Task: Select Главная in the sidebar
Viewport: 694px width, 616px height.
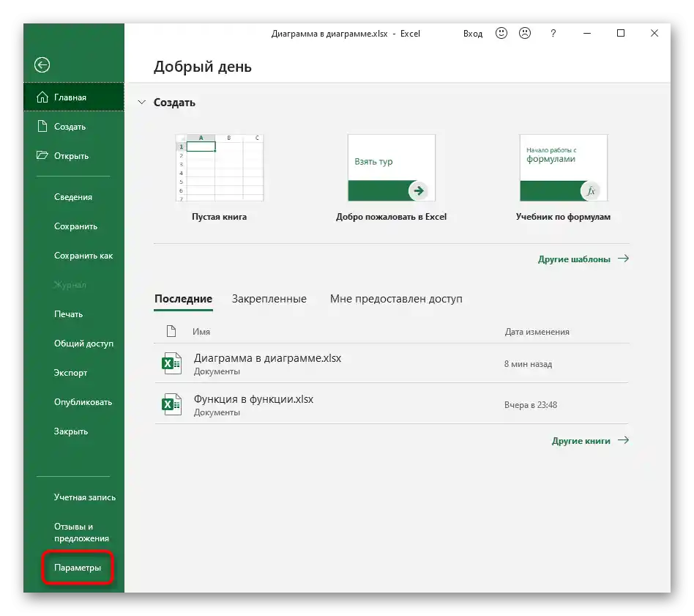Action: coord(74,97)
